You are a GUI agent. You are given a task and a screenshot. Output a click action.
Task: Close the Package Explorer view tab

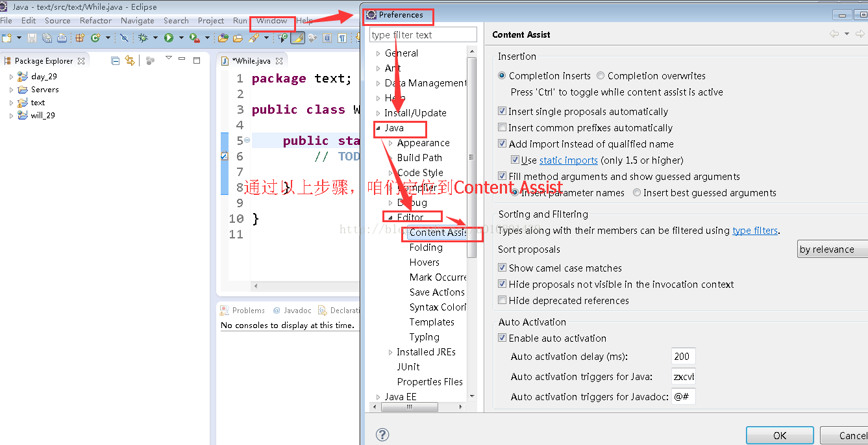point(81,61)
